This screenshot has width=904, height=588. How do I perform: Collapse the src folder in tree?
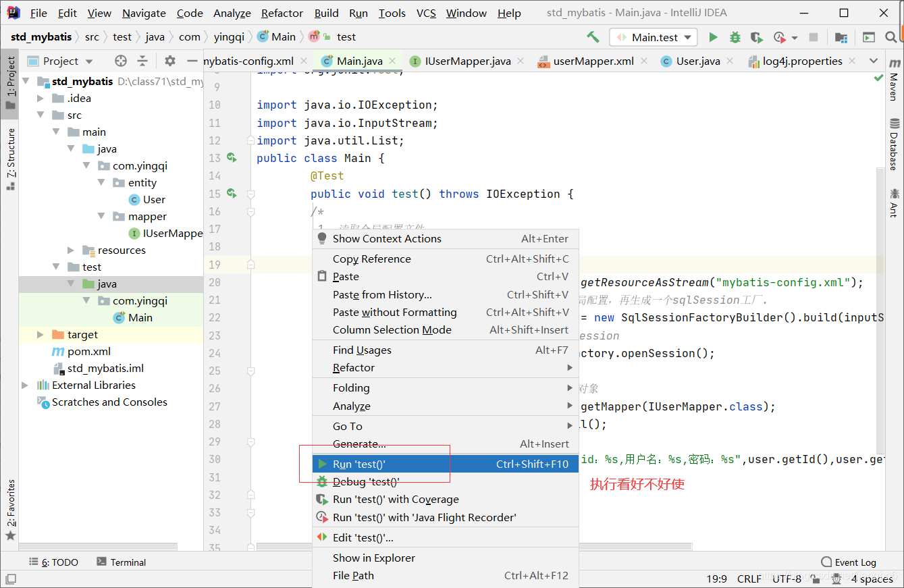41,115
